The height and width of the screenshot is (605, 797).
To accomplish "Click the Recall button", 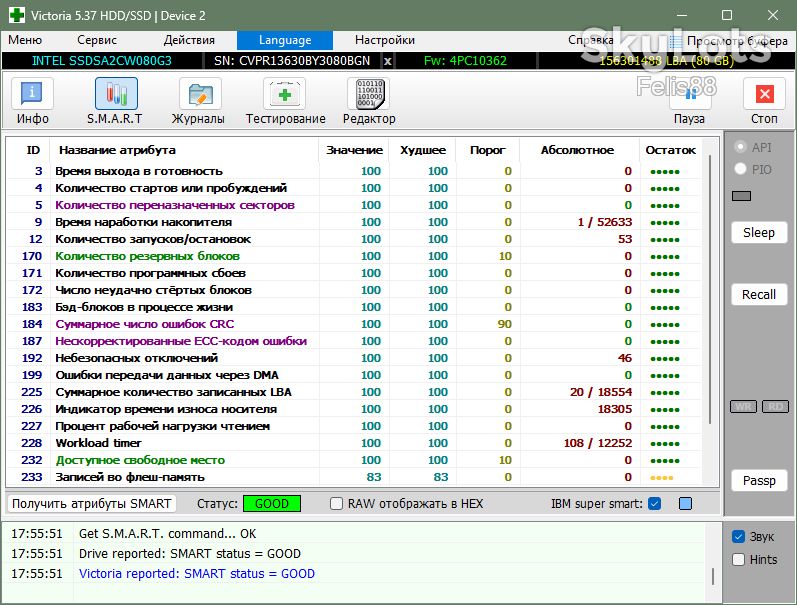I will pyautogui.click(x=759, y=294).
